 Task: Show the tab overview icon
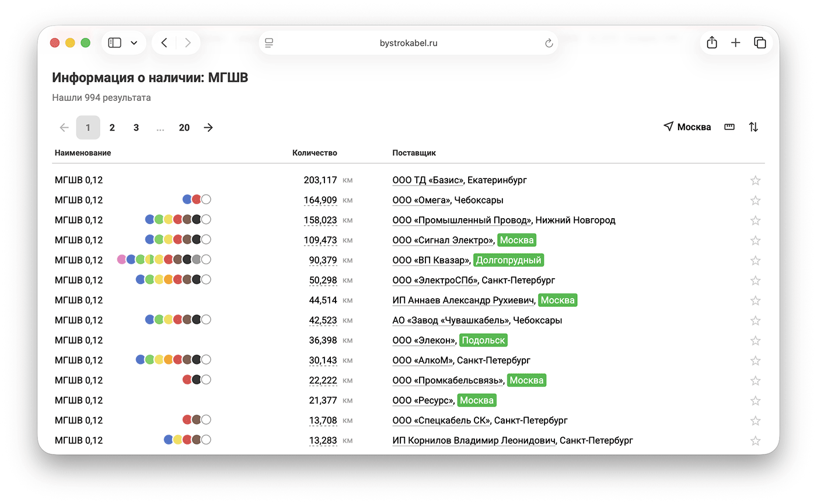point(760,43)
